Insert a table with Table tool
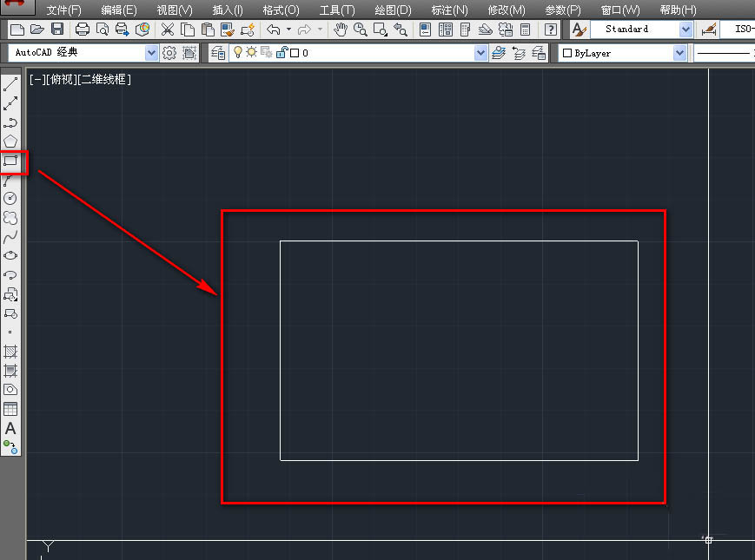755x560 pixels. (x=10, y=409)
